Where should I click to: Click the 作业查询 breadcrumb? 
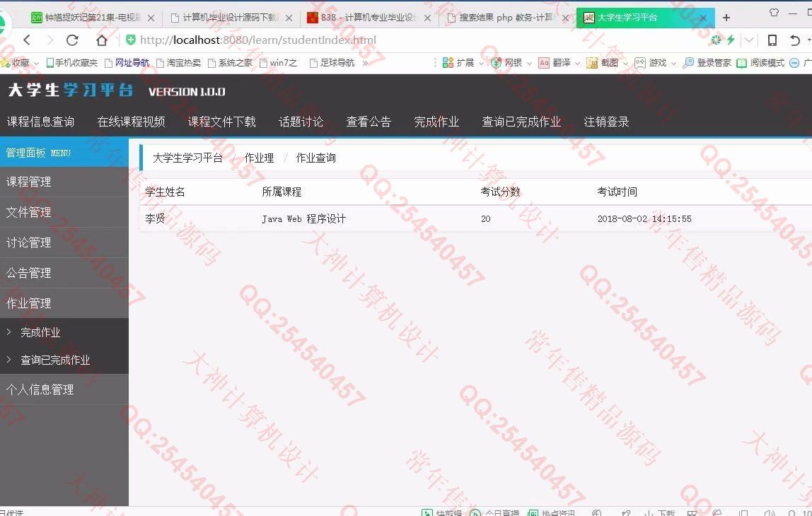pyautogui.click(x=316, y=158)
